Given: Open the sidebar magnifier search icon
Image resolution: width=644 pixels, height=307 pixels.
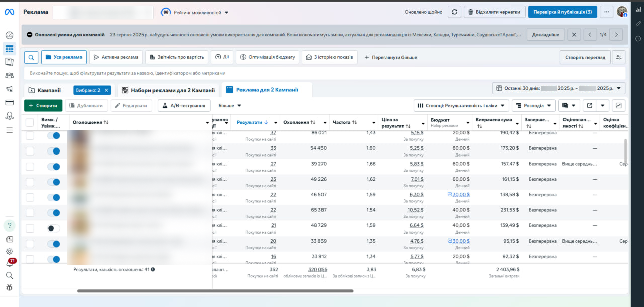Looking at the screenshot, I should (x=9, y=275).
